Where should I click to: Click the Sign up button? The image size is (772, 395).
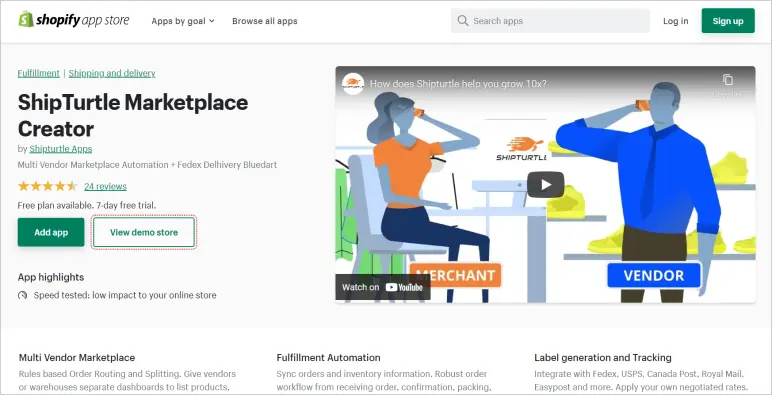pyautogui.click(x=728, y=21)
